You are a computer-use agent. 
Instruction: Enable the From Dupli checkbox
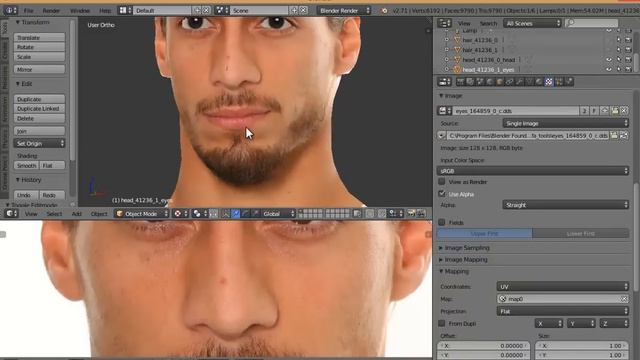pos(442,323)
